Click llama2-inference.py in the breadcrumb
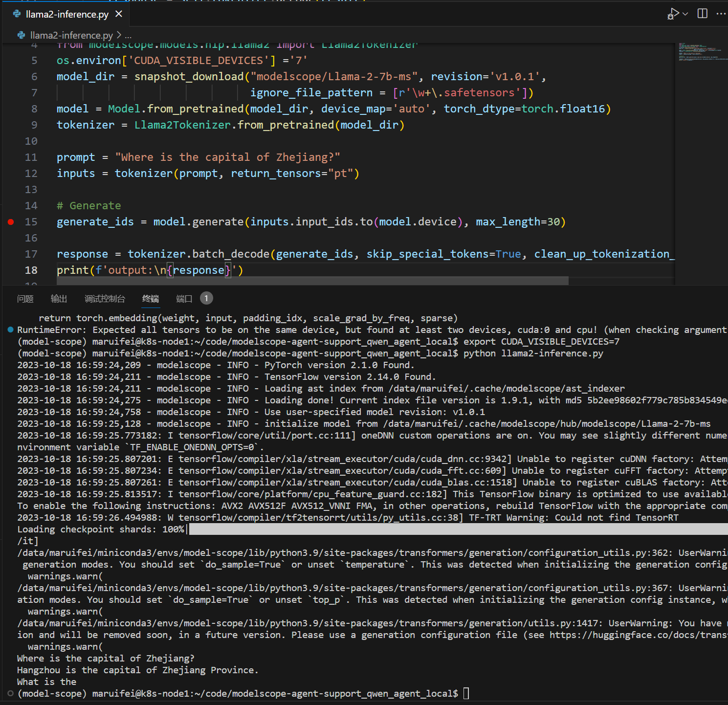The height and width of the screenshot is (705, 728). pyautogui.click(x=71, y=35)
